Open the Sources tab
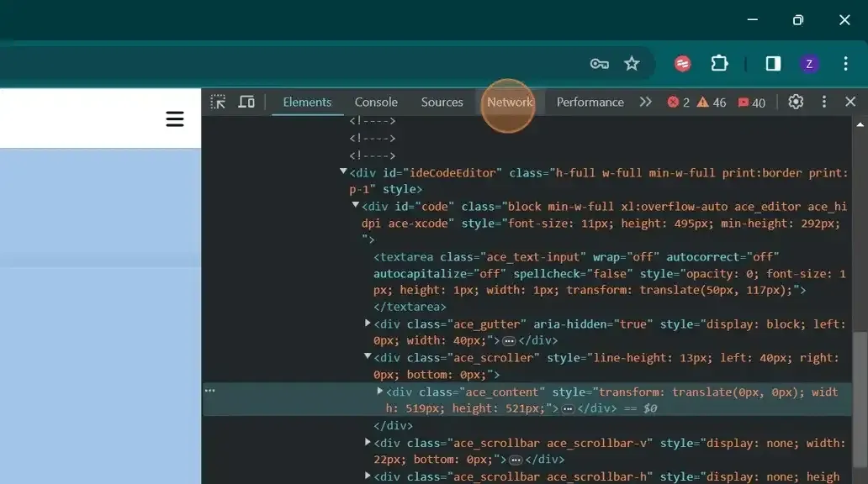The image size is (868, 484). (x=442, y=103)
